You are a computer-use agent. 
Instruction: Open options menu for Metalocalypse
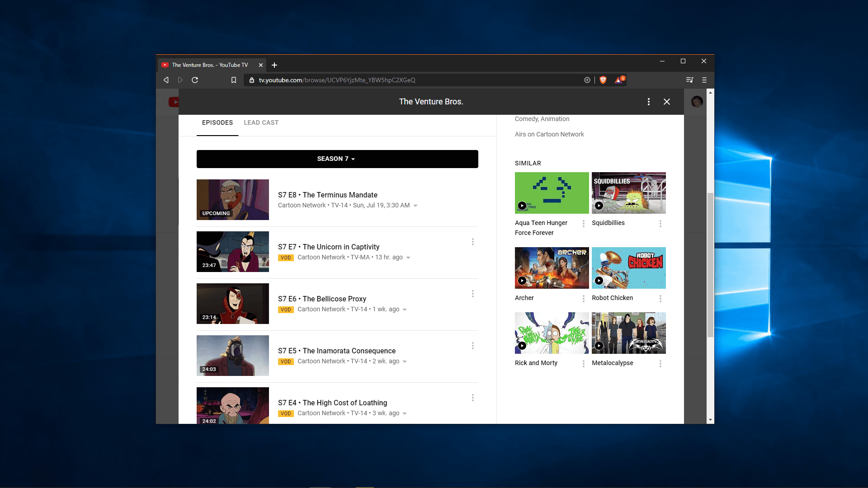point(660,364)
